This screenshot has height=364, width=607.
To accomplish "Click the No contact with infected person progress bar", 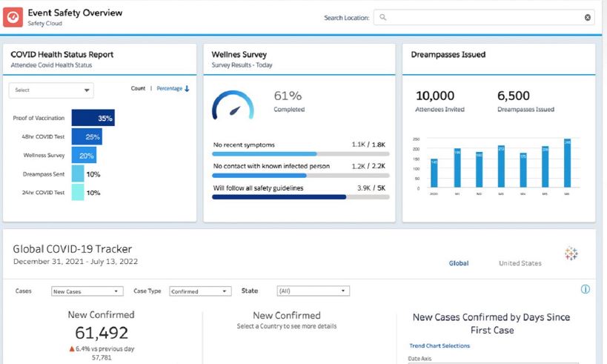I will pyautogui.click(x=301, y=176).
